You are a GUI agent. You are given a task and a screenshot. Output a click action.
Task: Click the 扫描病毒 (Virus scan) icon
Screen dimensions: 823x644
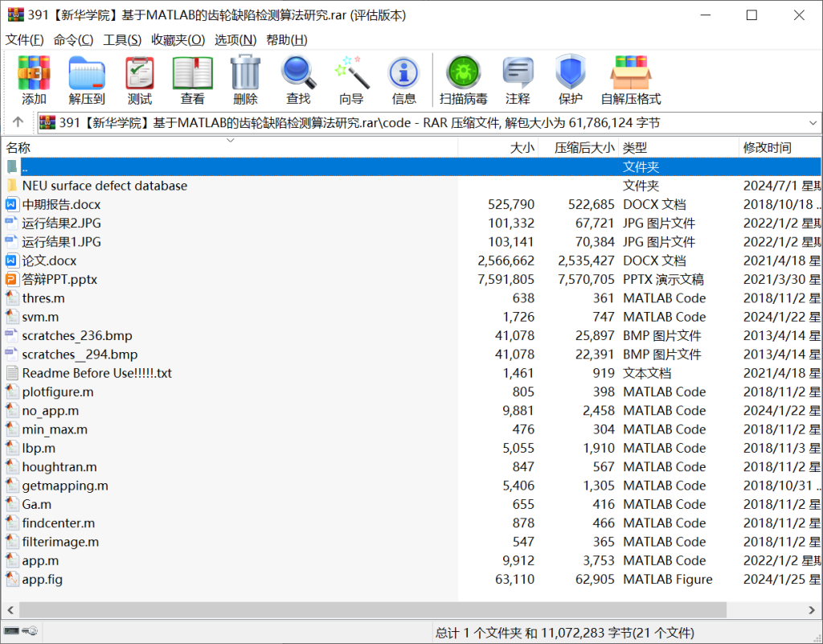[464, 73]
